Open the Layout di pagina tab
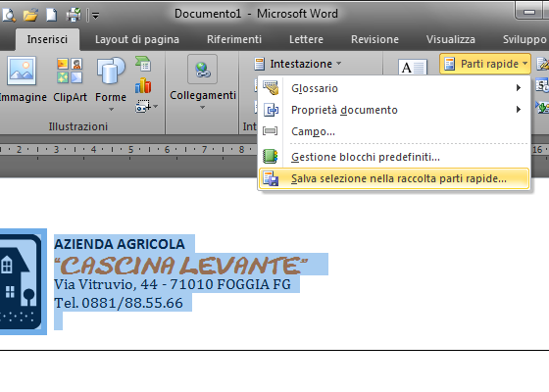The image size is (549, 392). (x=137, y=39)
